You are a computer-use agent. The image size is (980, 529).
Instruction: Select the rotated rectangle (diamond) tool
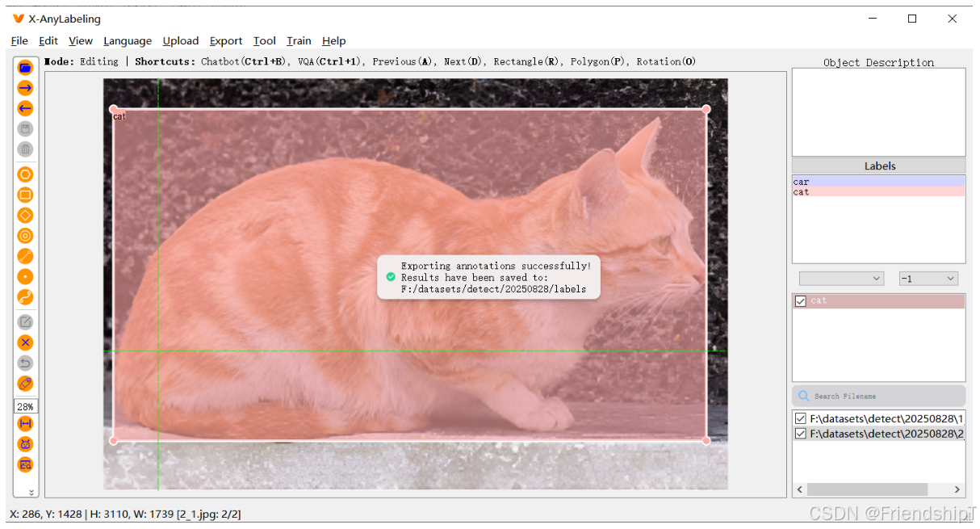click(25, 216)
